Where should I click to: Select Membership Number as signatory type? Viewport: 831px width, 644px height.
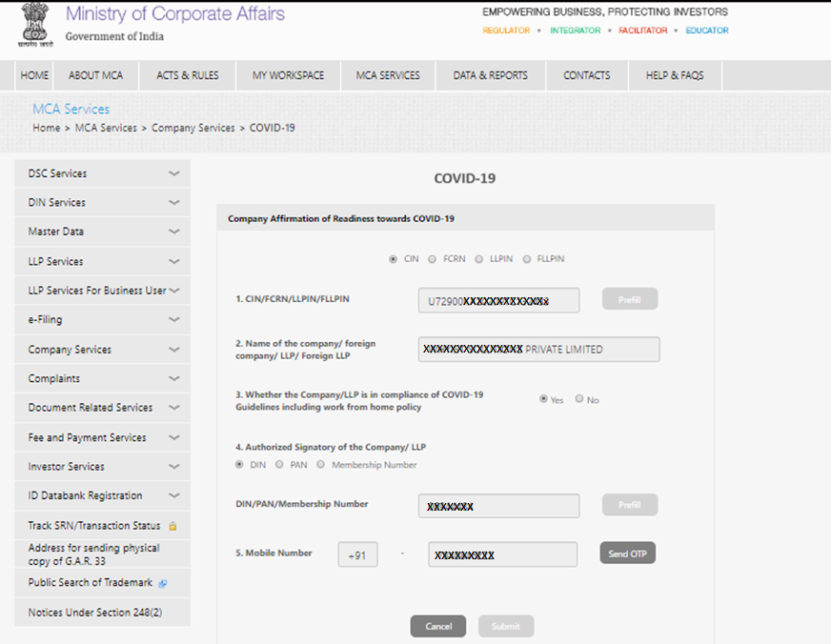tap(320, 465)
